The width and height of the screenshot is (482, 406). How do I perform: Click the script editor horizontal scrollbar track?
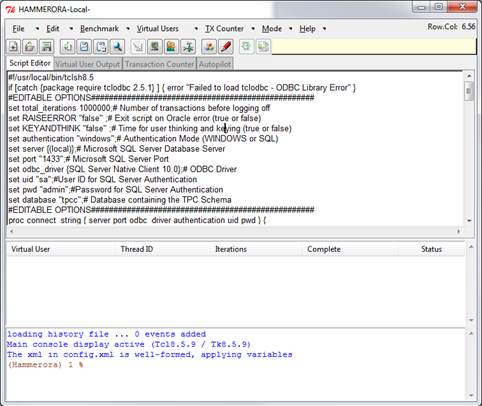coord(235,231)
